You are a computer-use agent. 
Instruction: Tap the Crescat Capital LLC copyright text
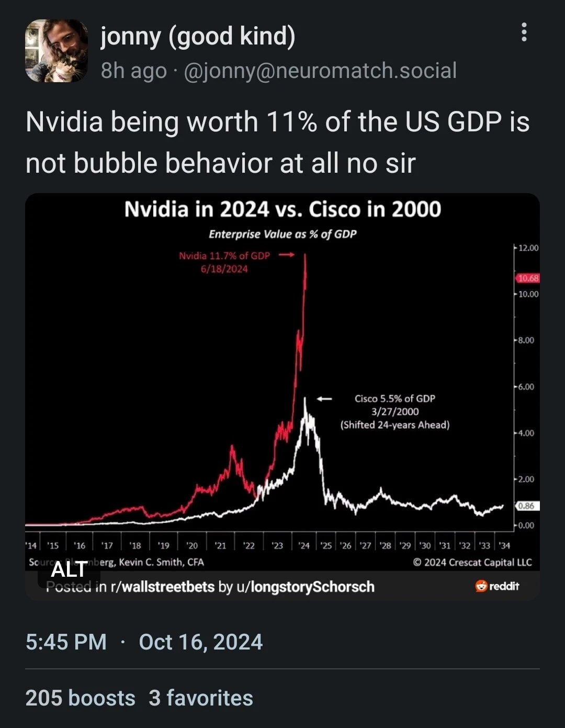pyautogui.click(x=472, y=562)
